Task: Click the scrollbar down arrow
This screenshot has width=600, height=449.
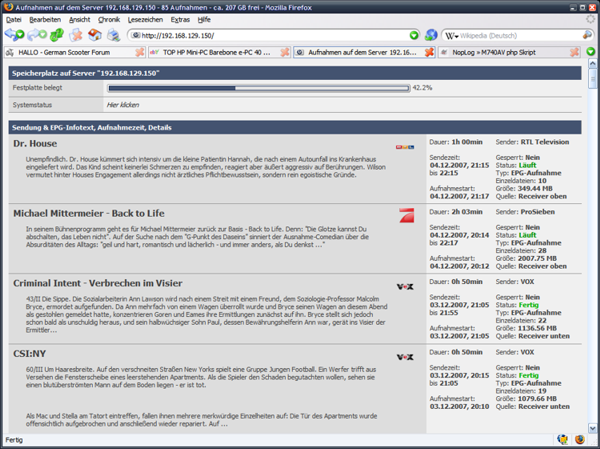Action: pyautogui.click(x=592, y=428)
